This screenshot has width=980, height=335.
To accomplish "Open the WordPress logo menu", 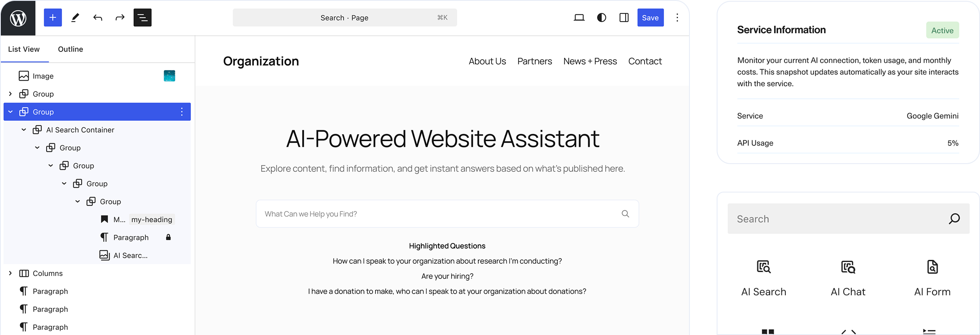I will tap(18, 18).
